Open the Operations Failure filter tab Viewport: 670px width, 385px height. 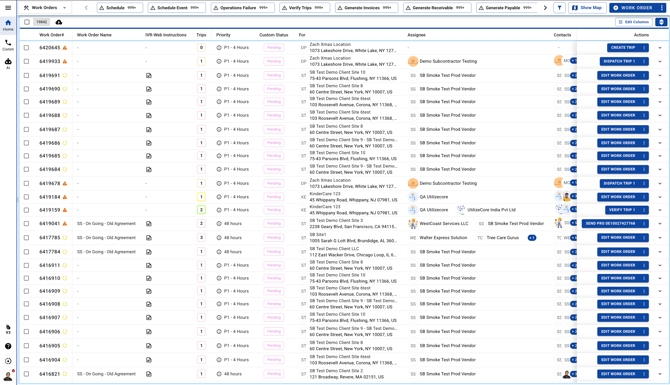coord(242,8)
